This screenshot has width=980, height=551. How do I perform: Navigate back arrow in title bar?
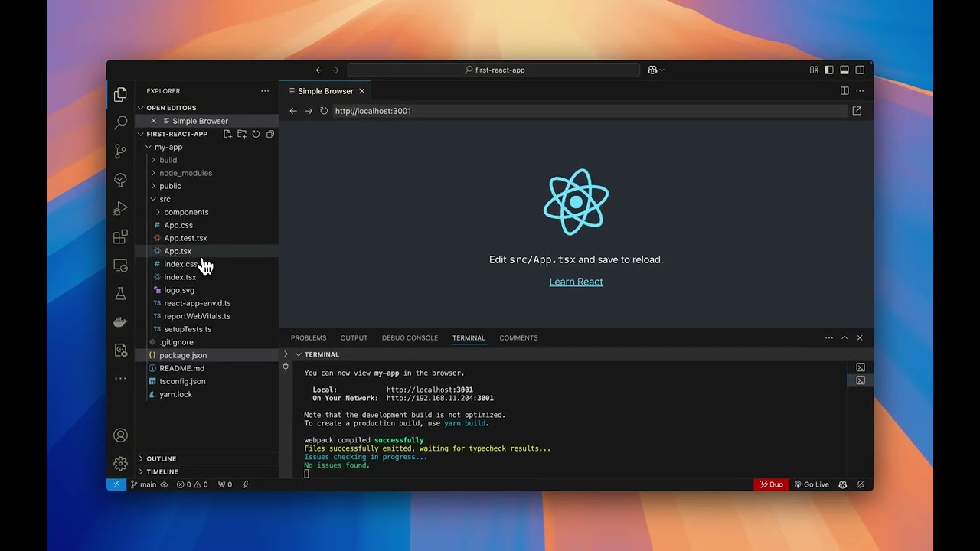(319, 70)
